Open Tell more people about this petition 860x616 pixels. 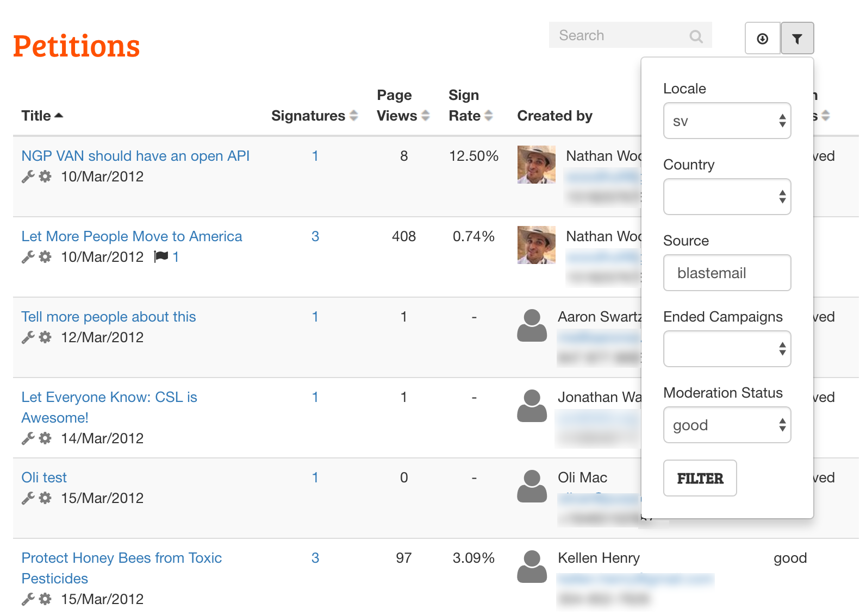point(109,317)
